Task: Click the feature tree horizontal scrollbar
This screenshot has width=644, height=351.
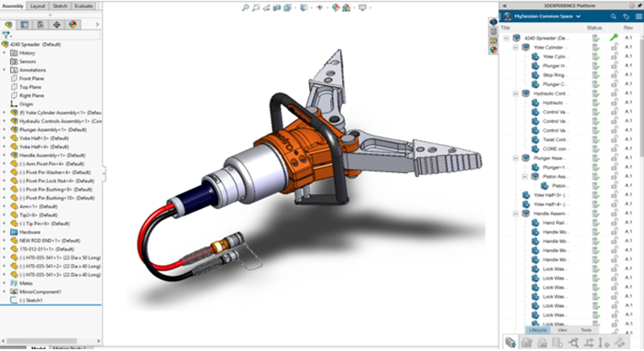Action: 42,341
